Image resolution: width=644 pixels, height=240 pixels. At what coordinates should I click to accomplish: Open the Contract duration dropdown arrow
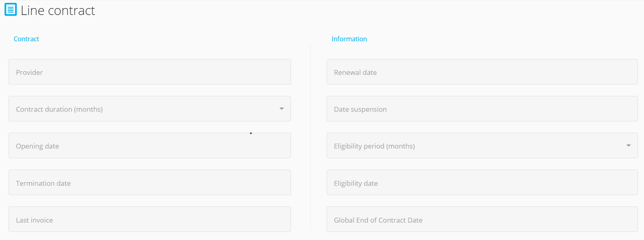tap(282, 108)
